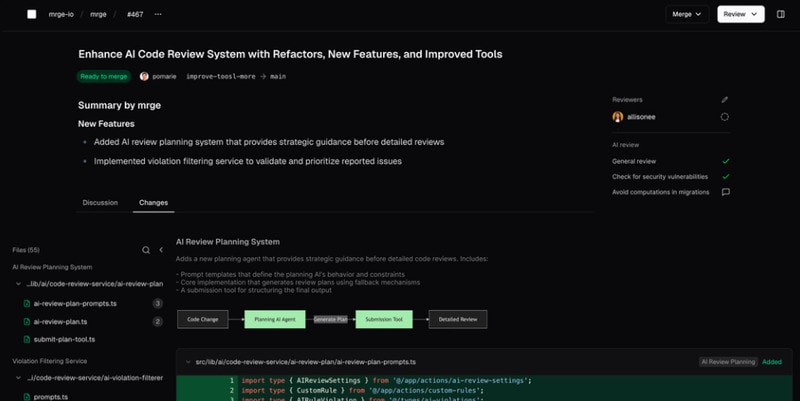Open the Merge dropdown

point(688,15)
